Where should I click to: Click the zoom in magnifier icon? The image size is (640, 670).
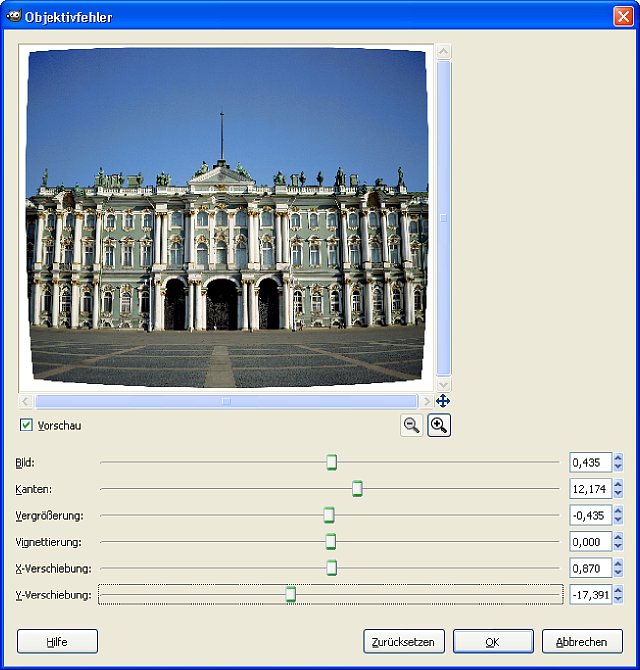point(439,426)
